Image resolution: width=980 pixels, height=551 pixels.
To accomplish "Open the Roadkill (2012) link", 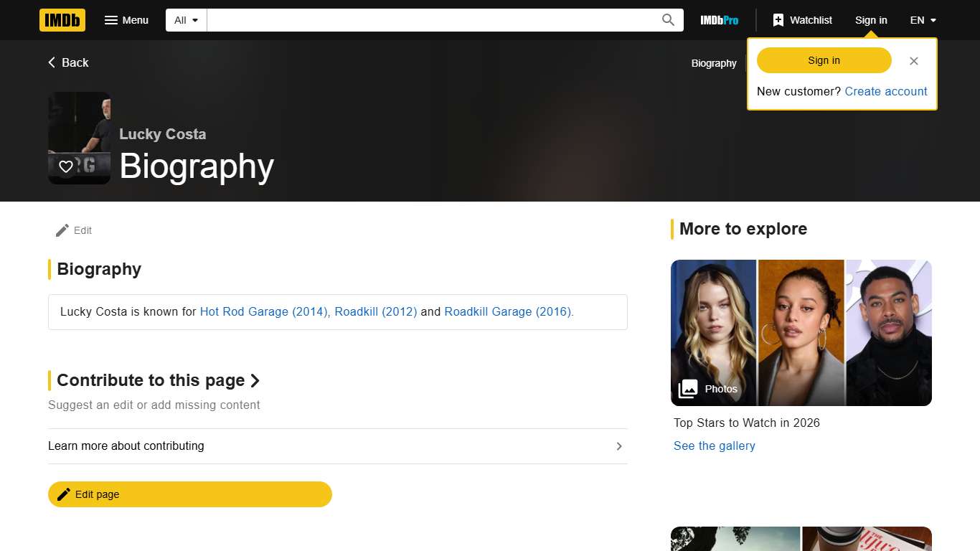I will [375, 311].
